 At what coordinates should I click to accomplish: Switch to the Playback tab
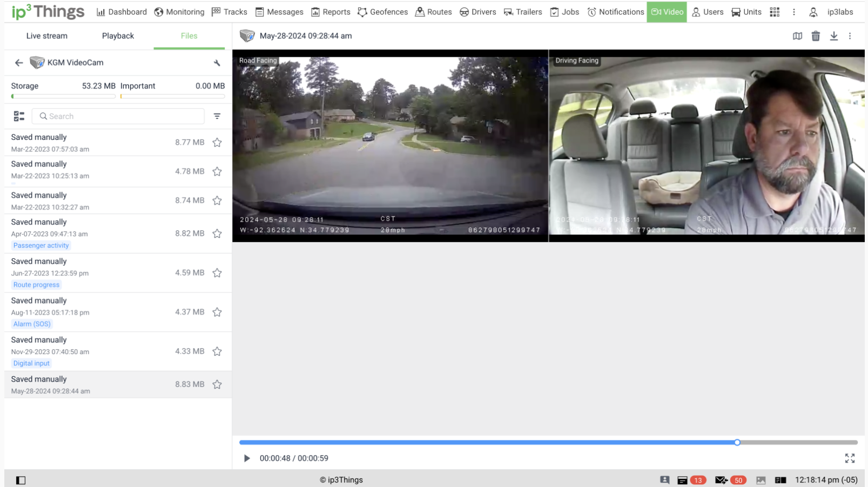(x=118, y=36)
